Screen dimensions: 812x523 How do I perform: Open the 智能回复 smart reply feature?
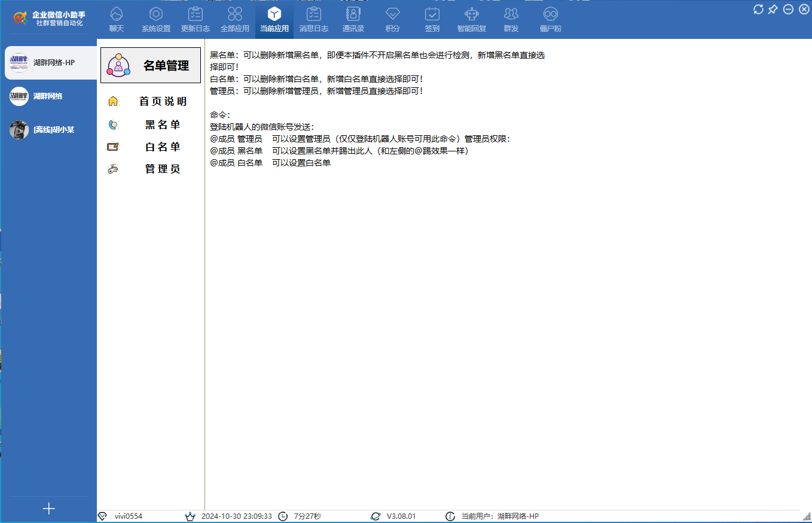tap(471, 18)
